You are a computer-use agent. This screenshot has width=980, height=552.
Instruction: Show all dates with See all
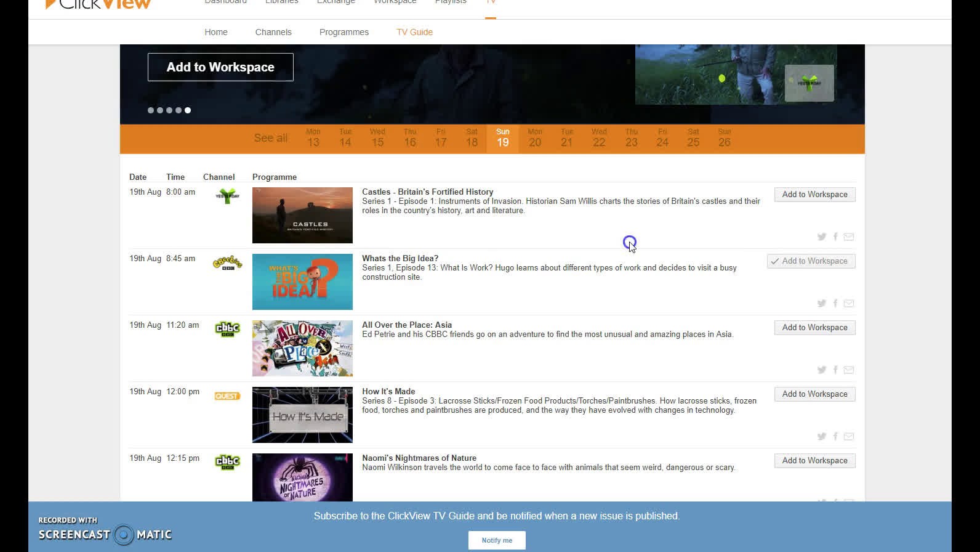270,138
